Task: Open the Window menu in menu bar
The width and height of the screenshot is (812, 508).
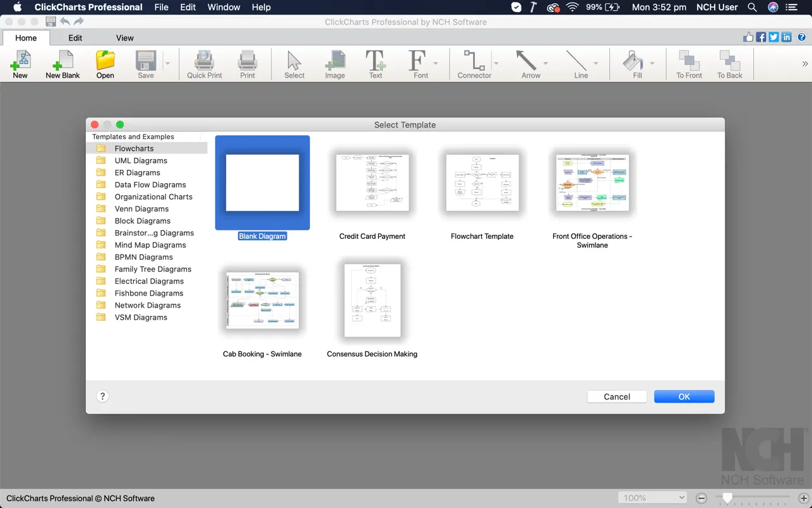Action: [224, 8]
